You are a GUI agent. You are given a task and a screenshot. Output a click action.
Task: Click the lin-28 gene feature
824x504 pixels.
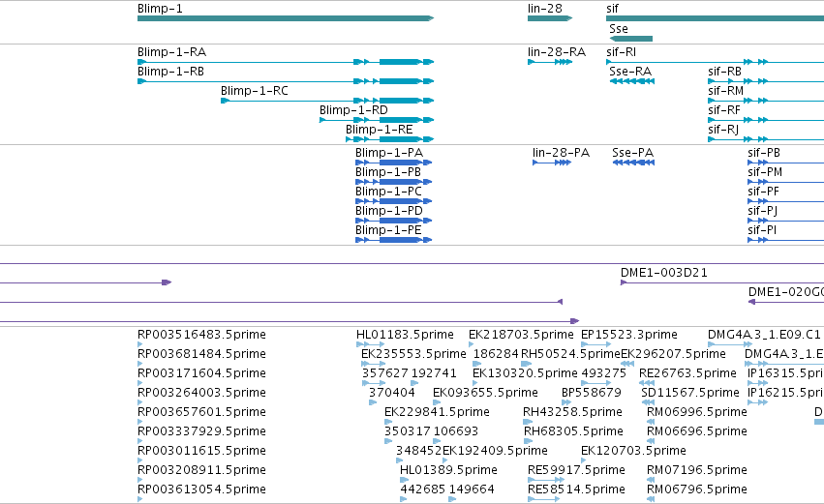coord(550,18)
